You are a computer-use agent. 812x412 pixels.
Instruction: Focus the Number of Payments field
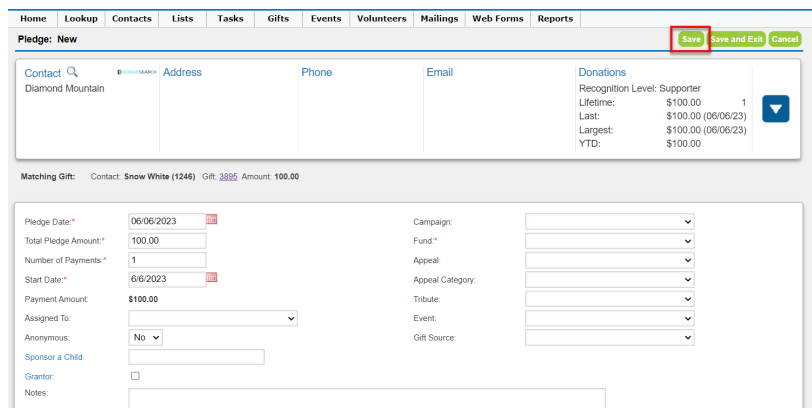[167, 260]
